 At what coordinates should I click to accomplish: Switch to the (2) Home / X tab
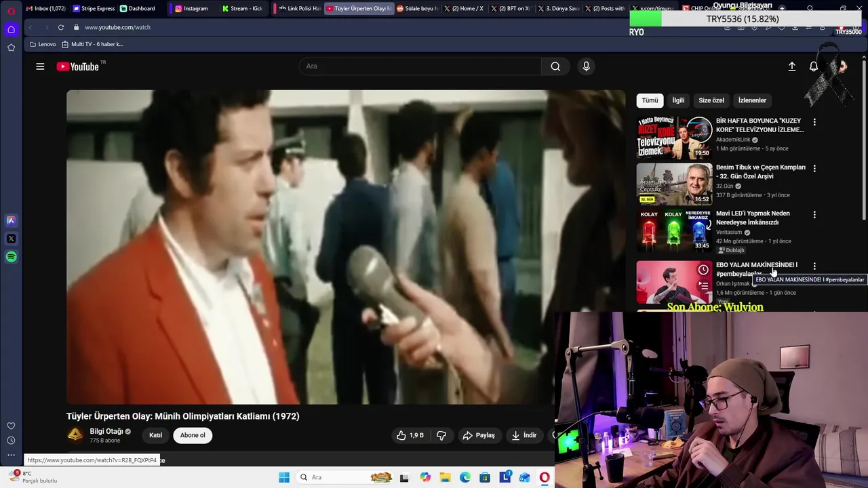point(464,8)
